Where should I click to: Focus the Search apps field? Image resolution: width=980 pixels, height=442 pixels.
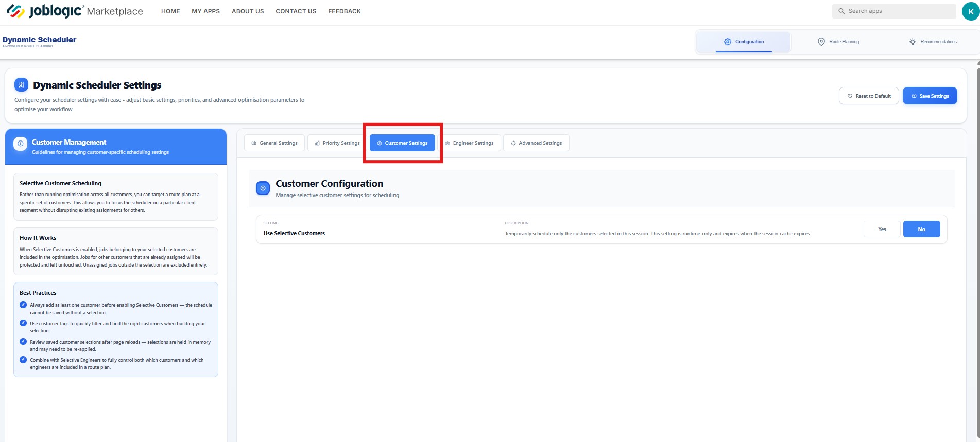(x=894, y=11)
